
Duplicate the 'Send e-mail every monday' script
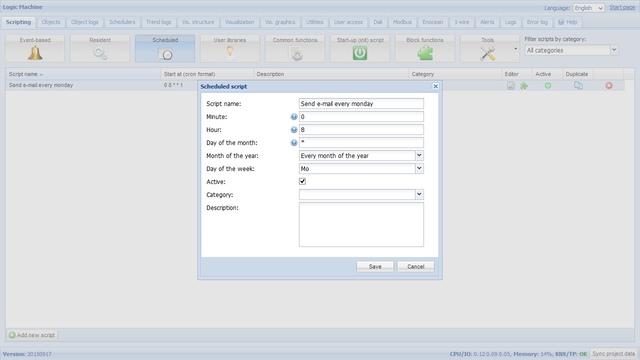(578, 85)
